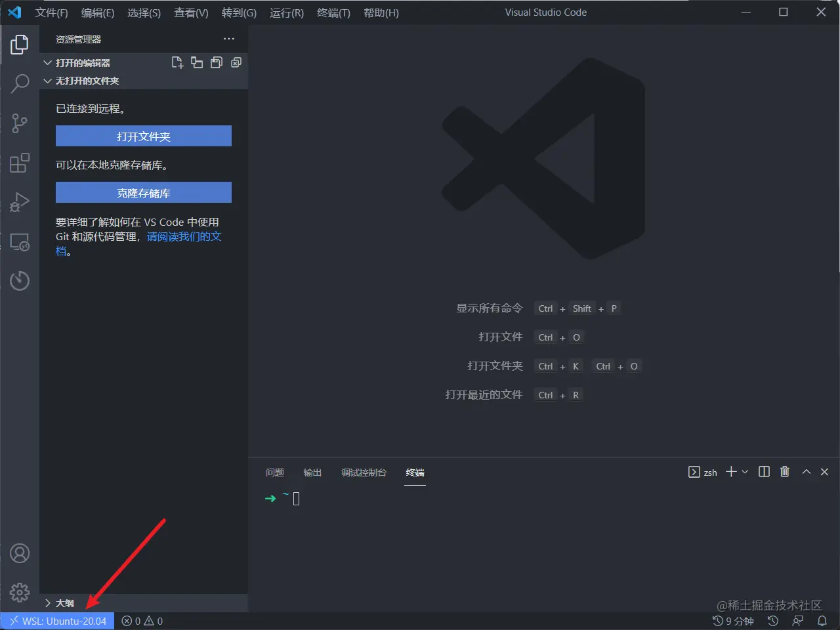
Task: Open the Remote Explorer view
Action: (20, 241)
